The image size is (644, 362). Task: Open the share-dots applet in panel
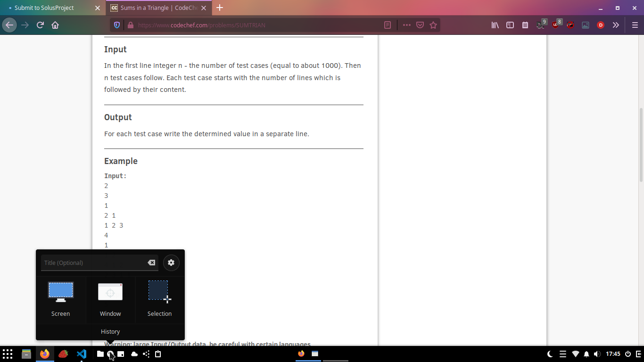pyautogui.click(x=146, y=354)
